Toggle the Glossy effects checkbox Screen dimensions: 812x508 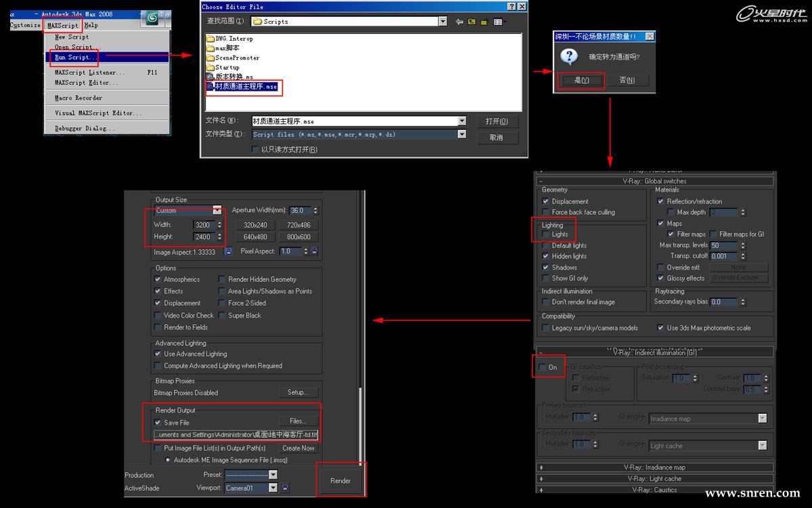(x=661, y=278)
